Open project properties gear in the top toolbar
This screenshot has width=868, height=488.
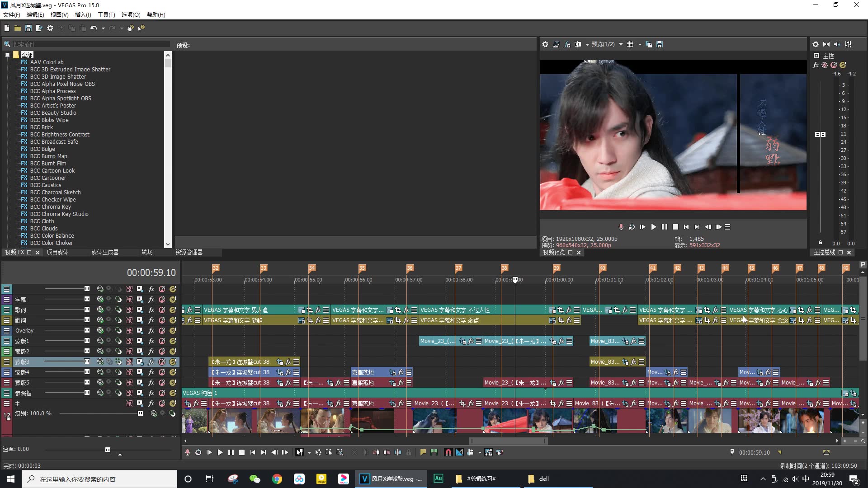tap(50, 28)
